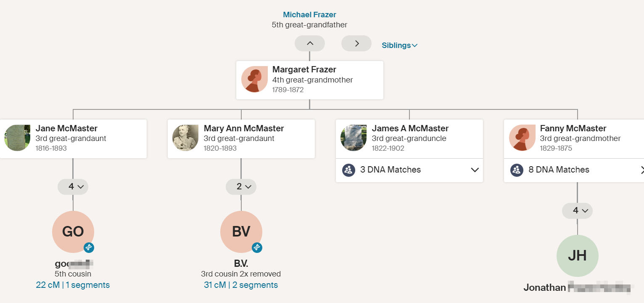Open the Michael Frazer link

pyautogui.click(x=309, y=14)
